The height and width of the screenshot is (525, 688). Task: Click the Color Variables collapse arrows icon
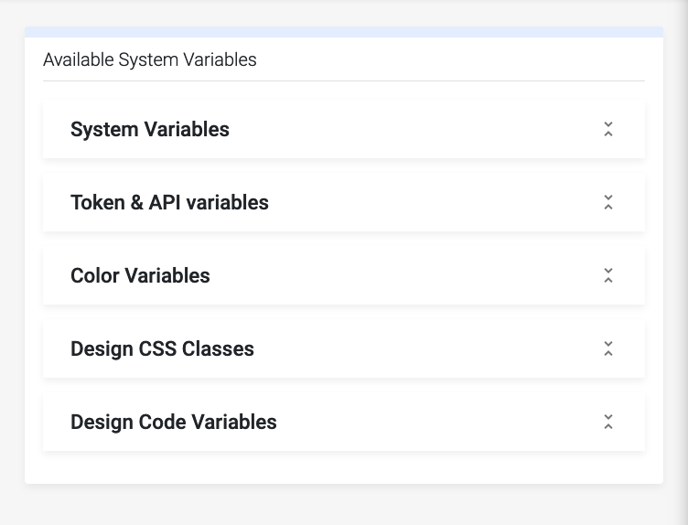[608, 275]
